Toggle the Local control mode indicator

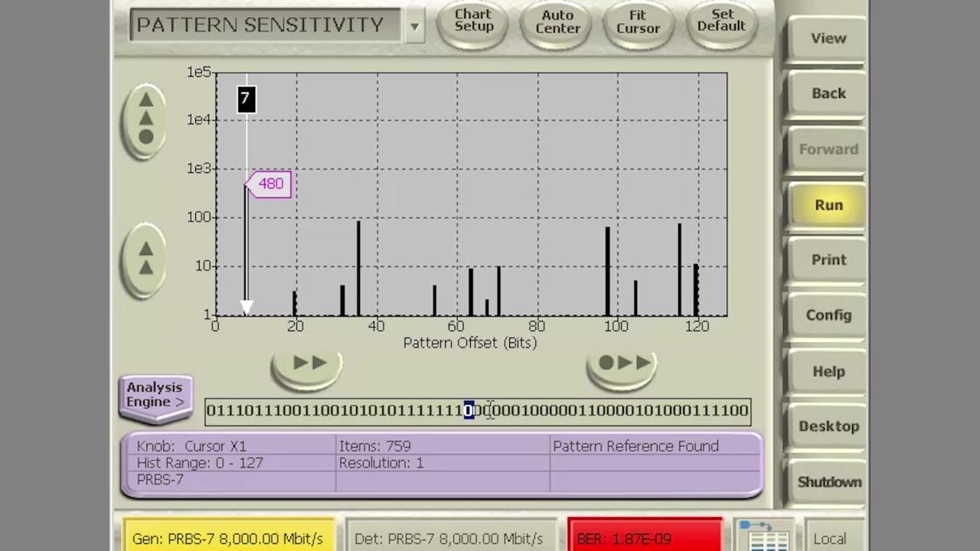829,539
